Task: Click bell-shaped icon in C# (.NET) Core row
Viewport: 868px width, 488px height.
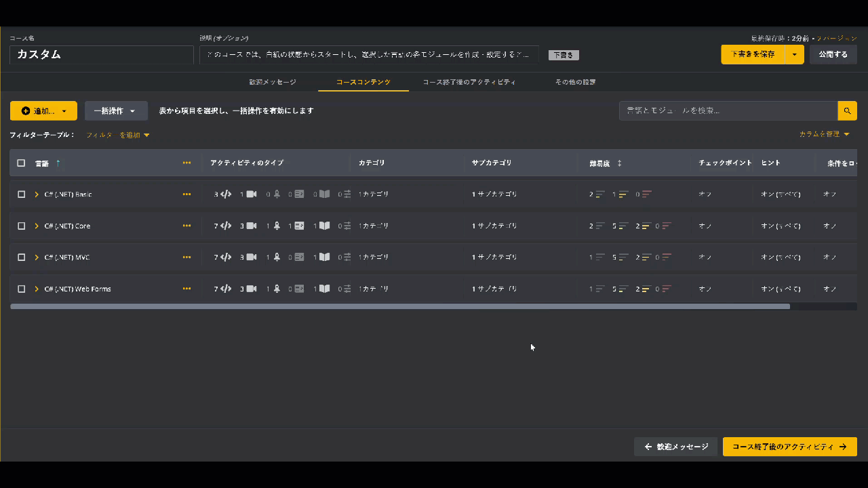Action: [277, 226]
